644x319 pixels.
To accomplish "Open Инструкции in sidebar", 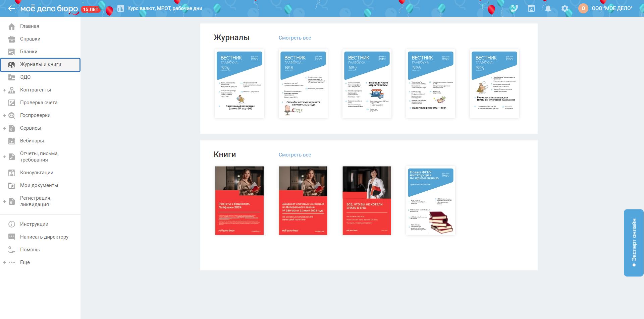I will coord(34,224).
